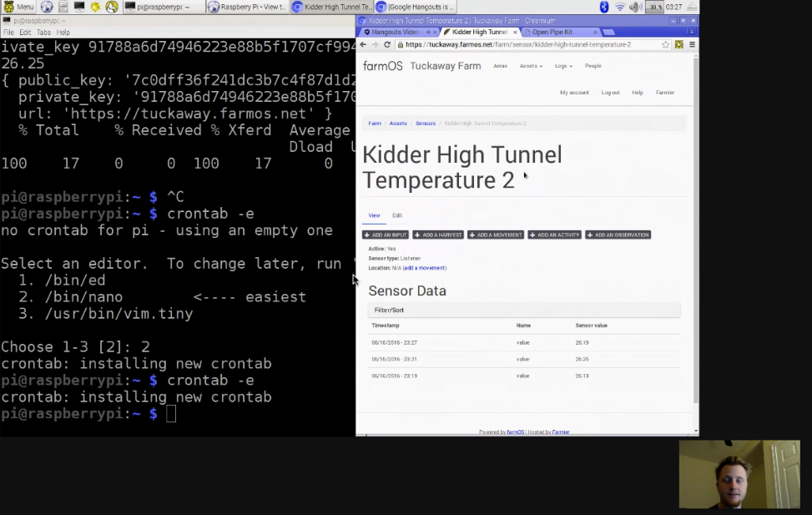
Task: Open a new Chromium tab
Action: 609,32
